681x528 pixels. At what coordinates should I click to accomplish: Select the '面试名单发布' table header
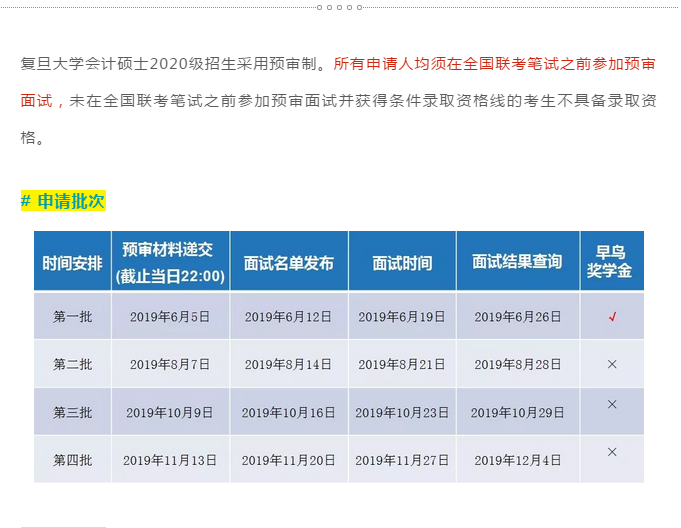point(289,263)
